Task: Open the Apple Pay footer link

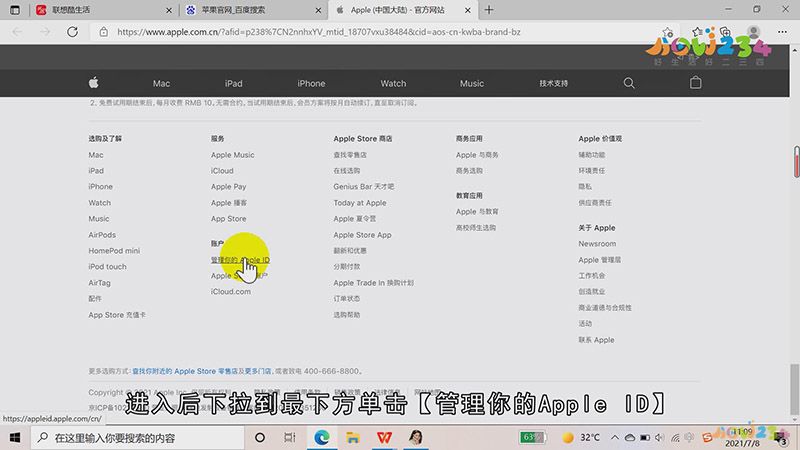Action: click(x=229, y=187)
